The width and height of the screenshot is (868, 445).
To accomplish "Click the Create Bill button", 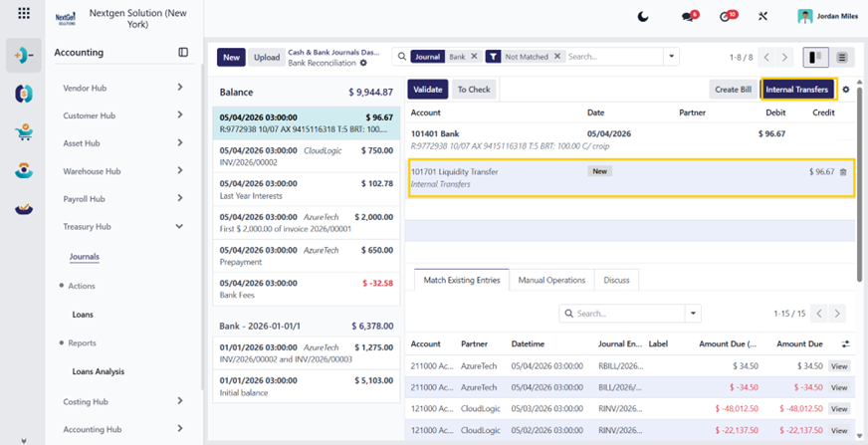I will 734,90.
